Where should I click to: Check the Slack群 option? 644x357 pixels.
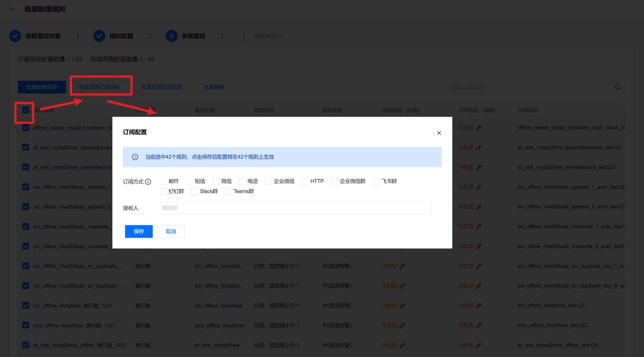tap(195, 192)
